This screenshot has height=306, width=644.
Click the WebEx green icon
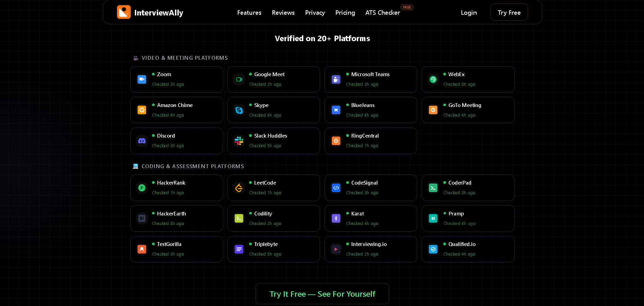[x=433, y=79]
